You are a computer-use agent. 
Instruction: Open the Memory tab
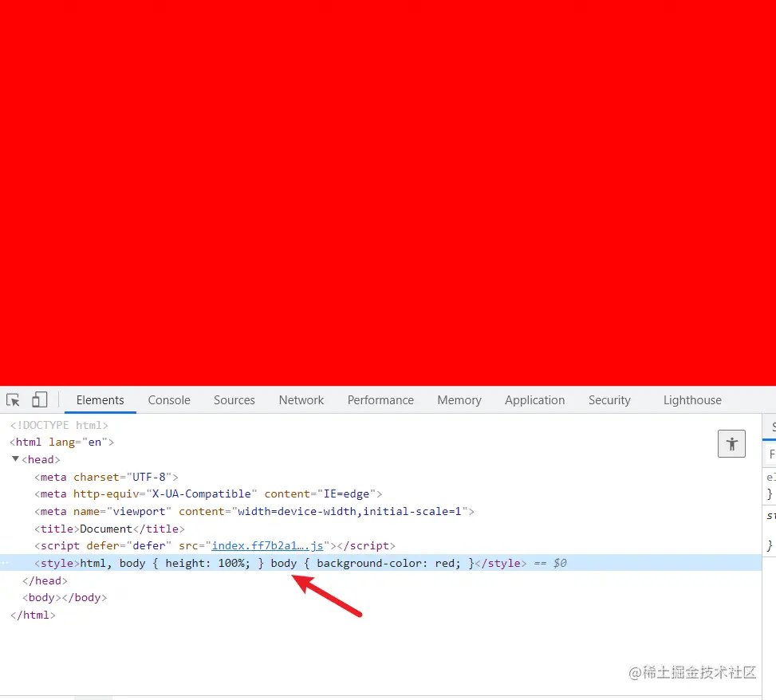pos(459,399)
